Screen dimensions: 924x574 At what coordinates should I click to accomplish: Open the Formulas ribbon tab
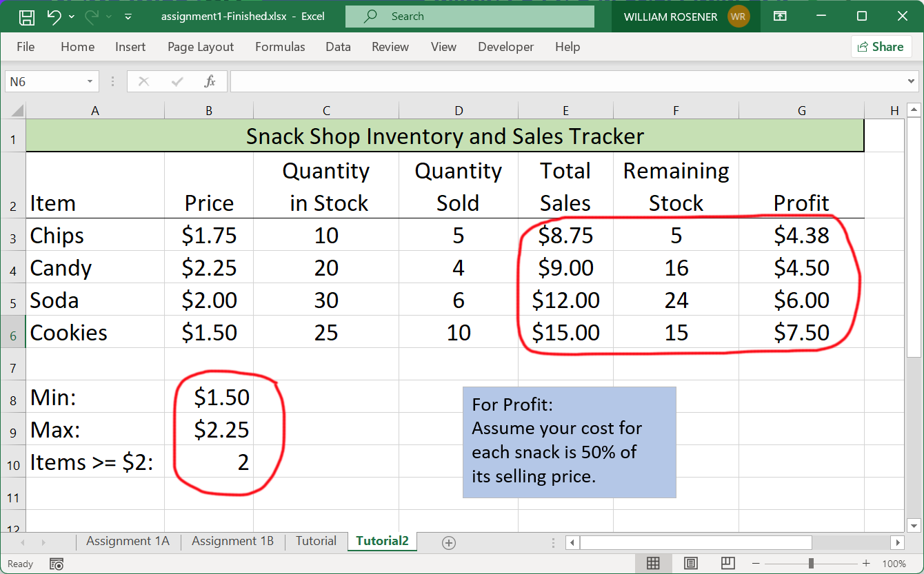click(280, 47)
